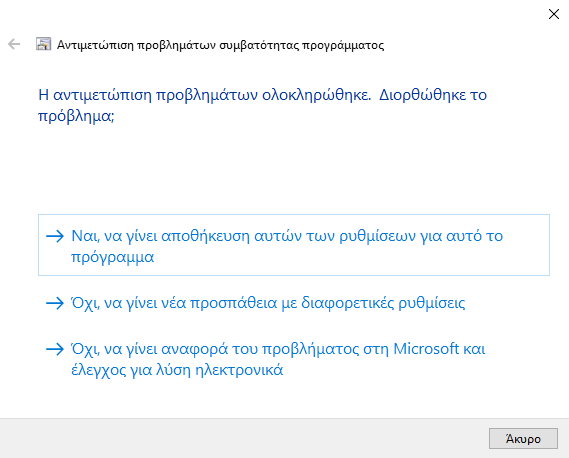
Task: Click the 'πρόγραμμα' line of the save option
Action: click(x=112, y=258)
